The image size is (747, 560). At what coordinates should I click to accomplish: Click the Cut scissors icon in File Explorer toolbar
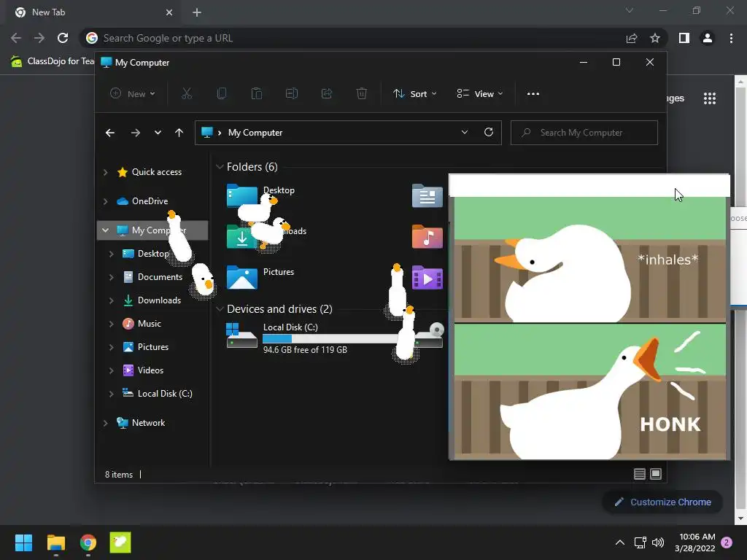(186, 93)
